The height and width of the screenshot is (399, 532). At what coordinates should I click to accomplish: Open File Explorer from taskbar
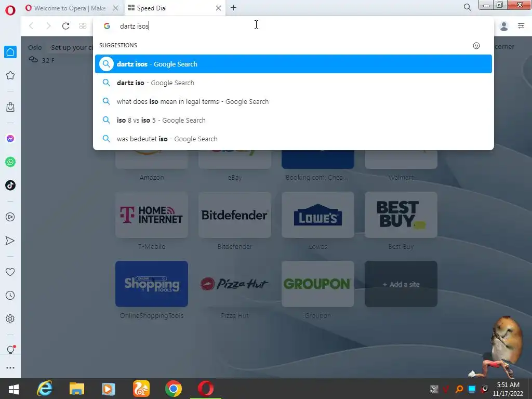pos(77,389)
